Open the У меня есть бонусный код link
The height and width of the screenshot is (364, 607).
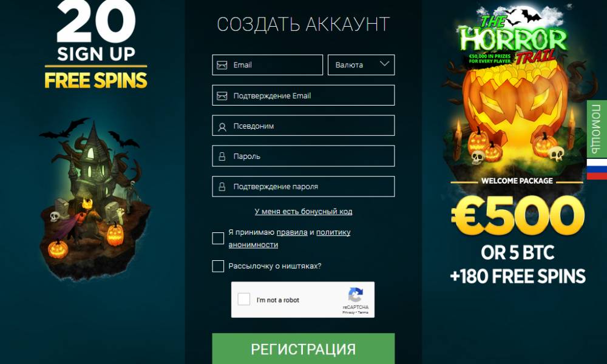point(303,212)
